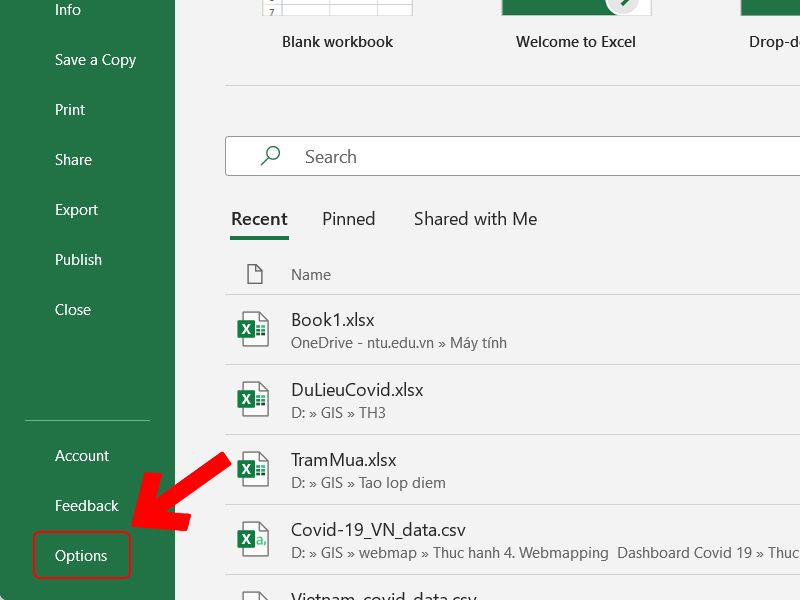The image size is (800, 600).
Task: Click the document icon beside the Name header
Action: pos(254,273)
